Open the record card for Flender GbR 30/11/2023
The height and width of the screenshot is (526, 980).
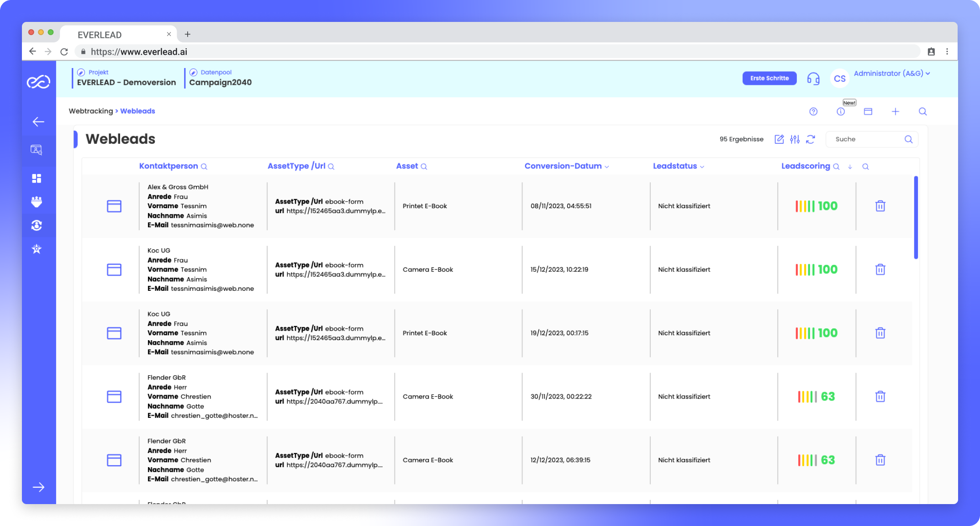tap(114, 396)
